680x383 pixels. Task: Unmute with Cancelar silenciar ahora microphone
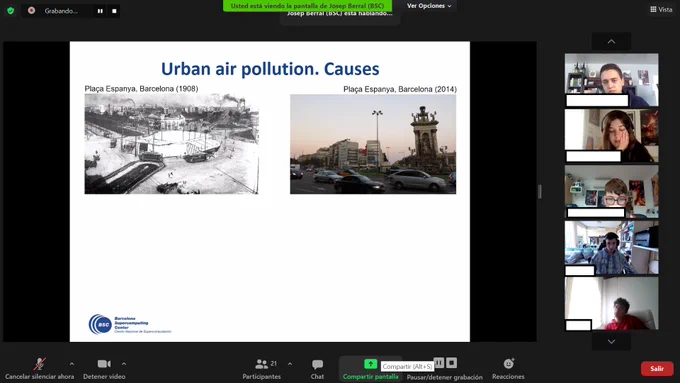click(39, 368)
